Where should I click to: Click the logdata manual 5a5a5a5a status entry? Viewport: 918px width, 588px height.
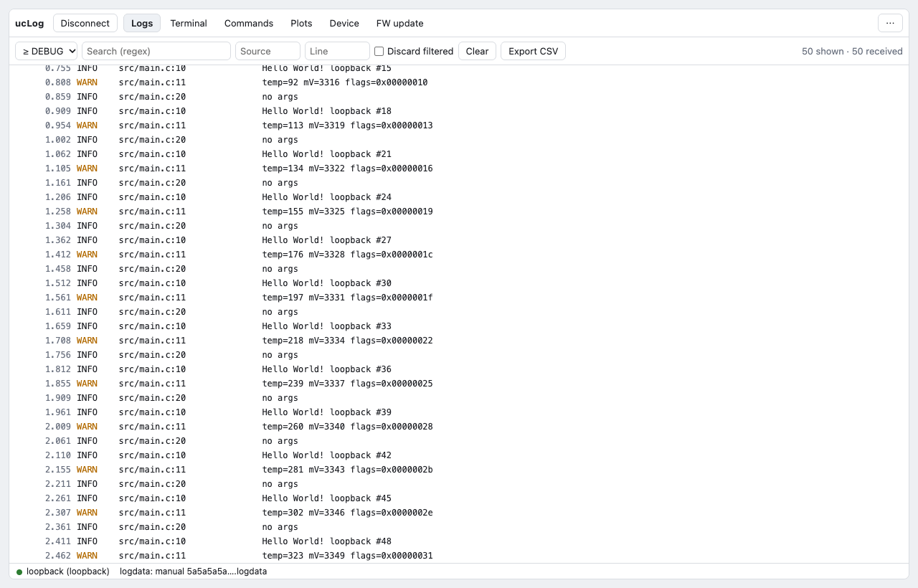pos(194,572)
